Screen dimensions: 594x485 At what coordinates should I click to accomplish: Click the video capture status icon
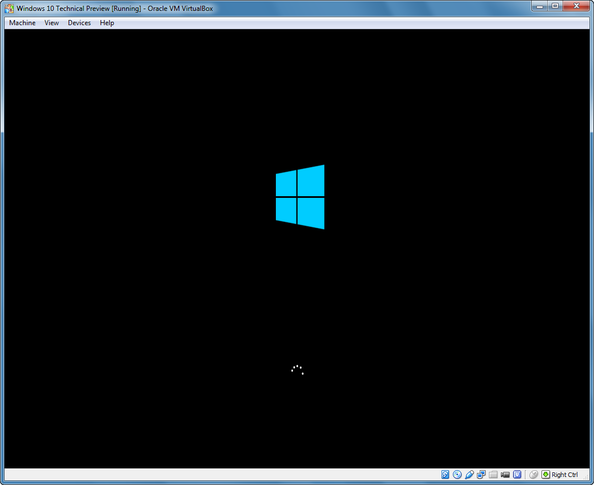(505, 474)
